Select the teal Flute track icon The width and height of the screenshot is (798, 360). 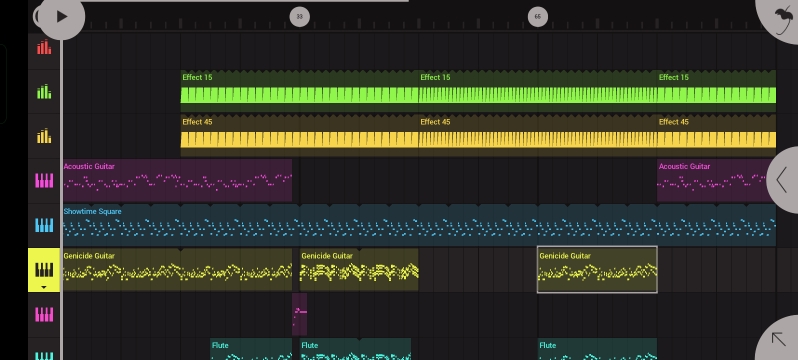coord(44,355)
